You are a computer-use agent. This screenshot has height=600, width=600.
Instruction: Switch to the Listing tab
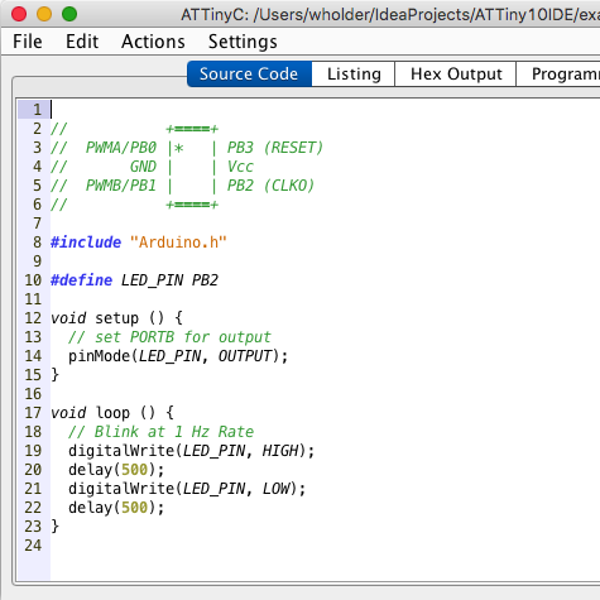click(x=354, y=74)
